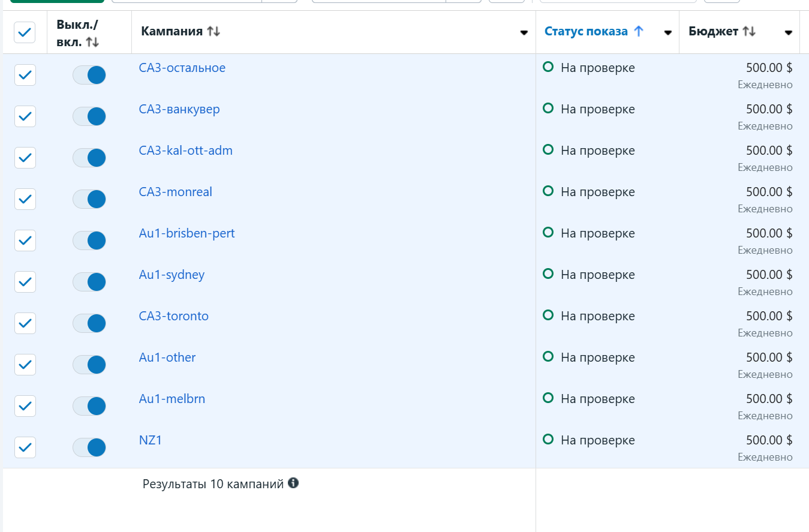This screenshot has width=809, height=532.
Task: Click info icon after Результаты 10 кампаний
Action: [x=293, y=483]
